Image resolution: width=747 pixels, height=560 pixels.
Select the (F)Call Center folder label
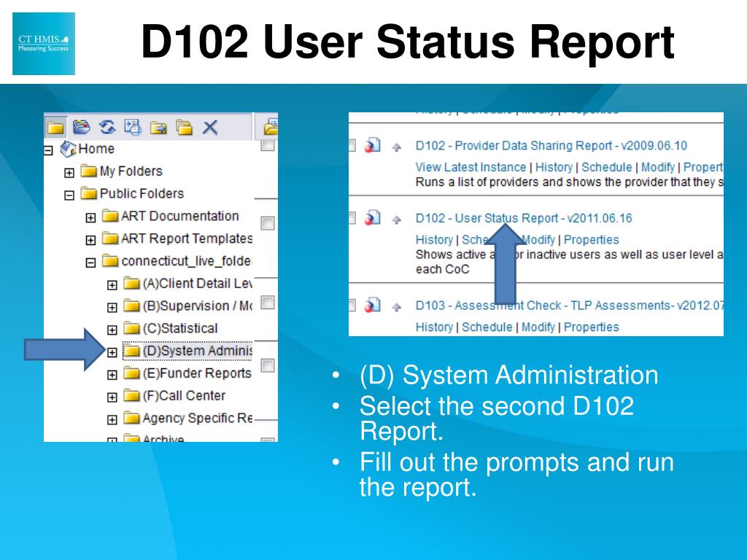[x=184, y=395]
